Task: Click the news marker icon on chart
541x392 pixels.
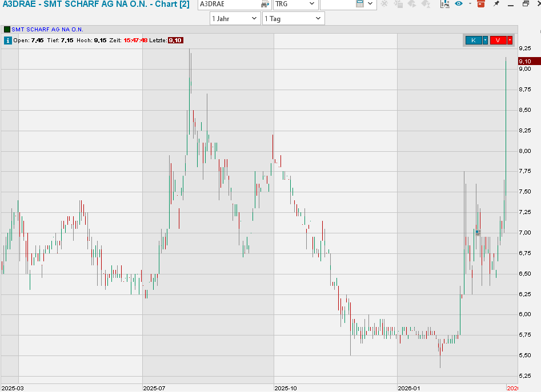Action: tap(478, 232)
